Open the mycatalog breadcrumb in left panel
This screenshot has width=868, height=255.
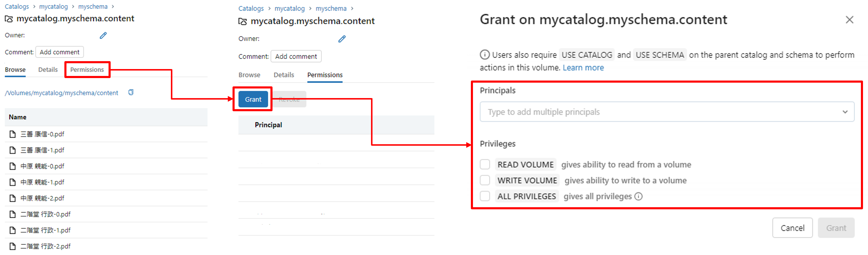53,6
